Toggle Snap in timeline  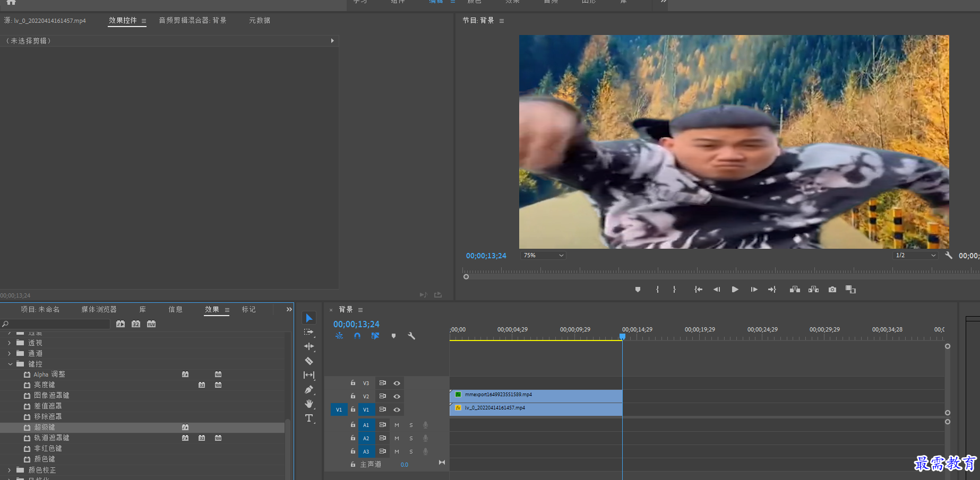(357, 336)
